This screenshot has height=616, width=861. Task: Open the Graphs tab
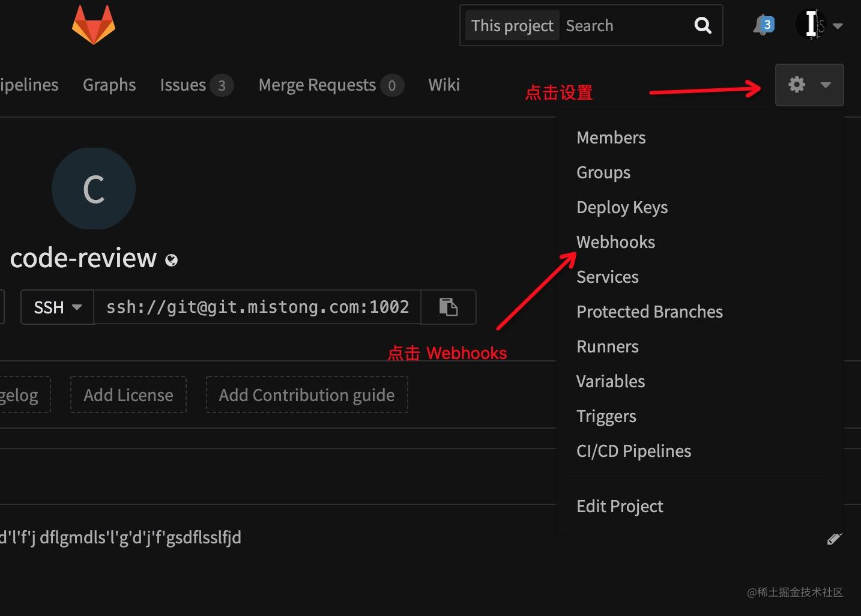coord(109,85)
